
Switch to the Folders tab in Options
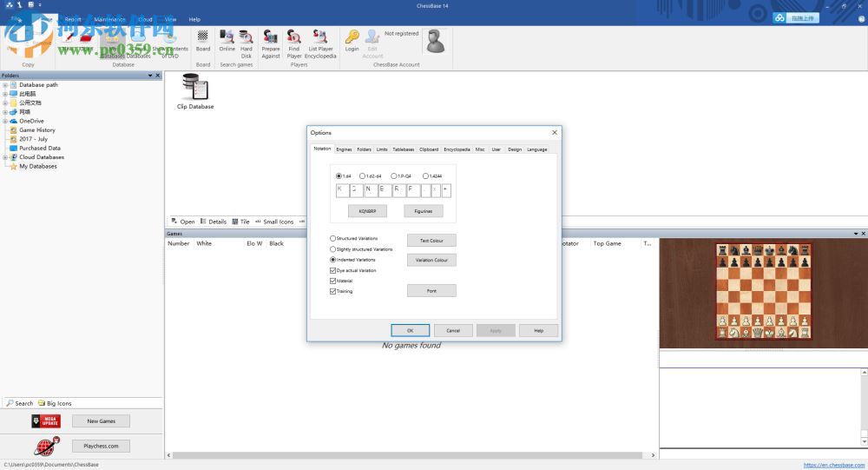click(x=364, y=149)
